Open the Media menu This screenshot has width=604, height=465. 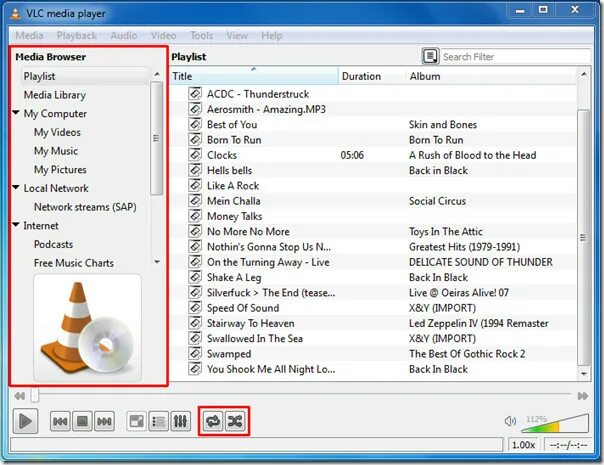29,35
